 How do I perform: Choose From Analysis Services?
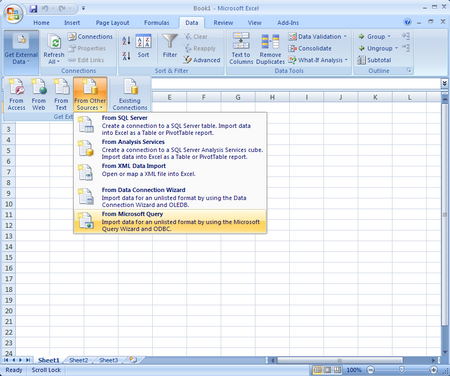click(170, 149)
